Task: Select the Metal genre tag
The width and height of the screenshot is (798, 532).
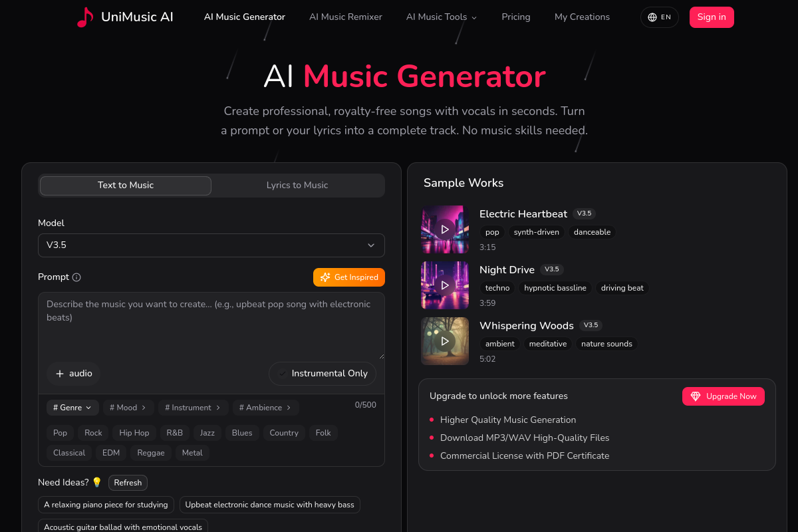Action: 192,453
